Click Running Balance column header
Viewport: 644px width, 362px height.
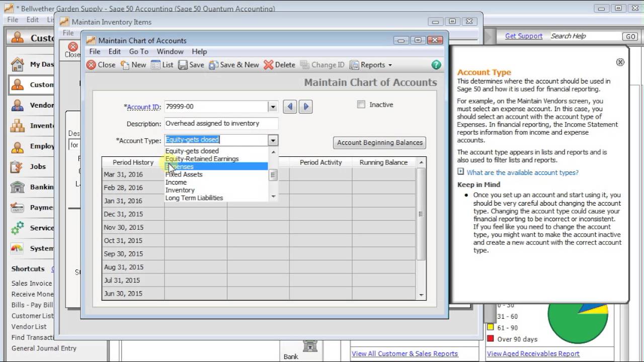point(384,162)
